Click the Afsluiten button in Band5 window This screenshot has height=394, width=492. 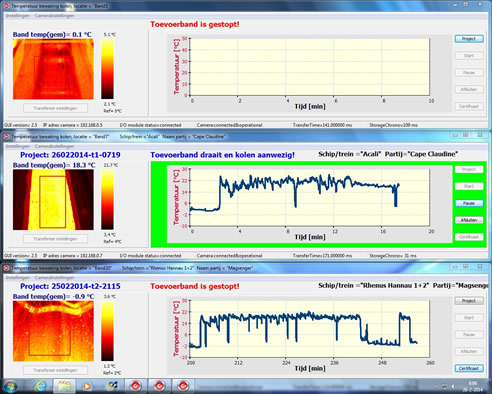(469, 89)
